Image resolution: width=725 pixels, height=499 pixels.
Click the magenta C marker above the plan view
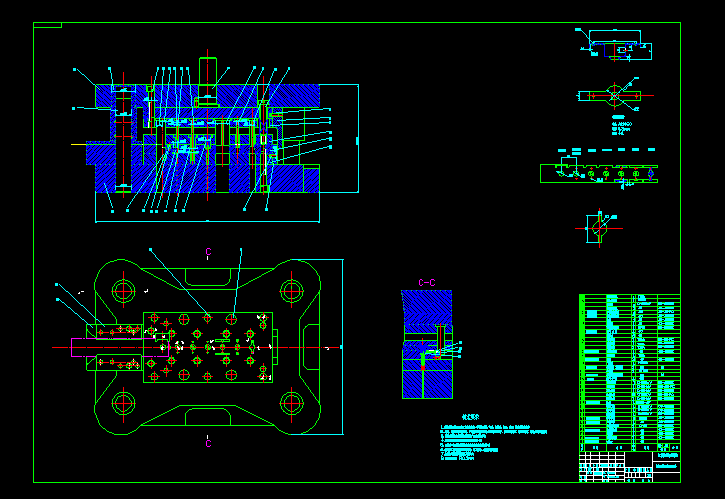click(209, 252)
